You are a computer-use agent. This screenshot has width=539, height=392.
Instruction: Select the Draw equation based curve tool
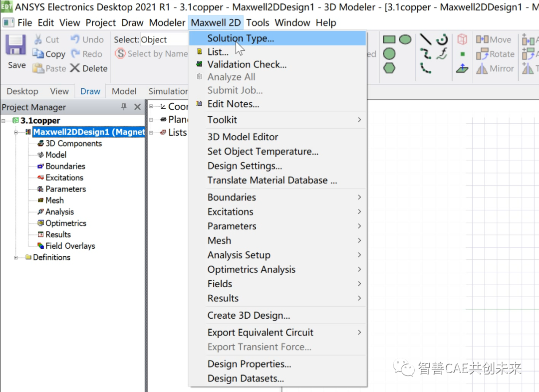pos(442,53)
